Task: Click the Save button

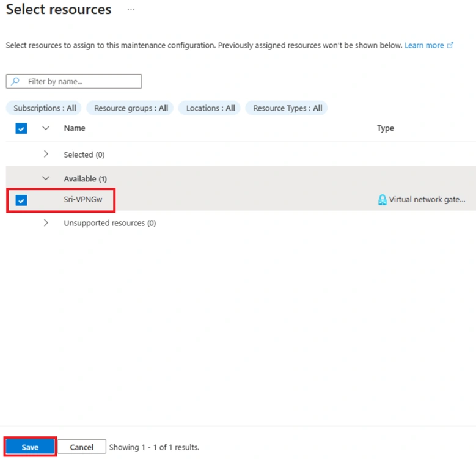Action: coord(30,447)
